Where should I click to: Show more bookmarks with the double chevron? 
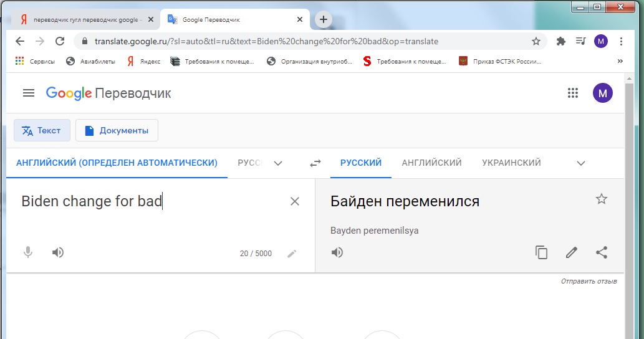coord(620,61)
